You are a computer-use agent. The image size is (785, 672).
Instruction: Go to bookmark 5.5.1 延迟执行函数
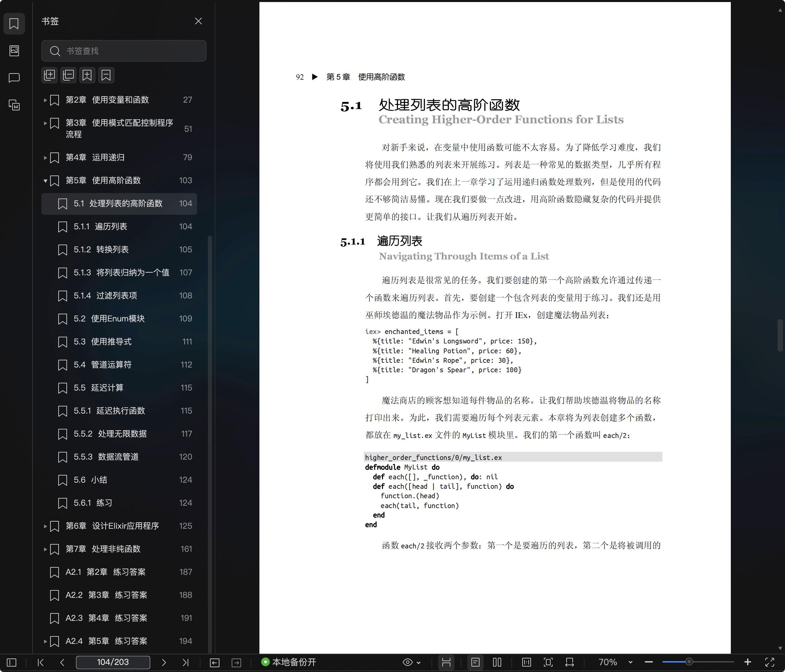119,411
